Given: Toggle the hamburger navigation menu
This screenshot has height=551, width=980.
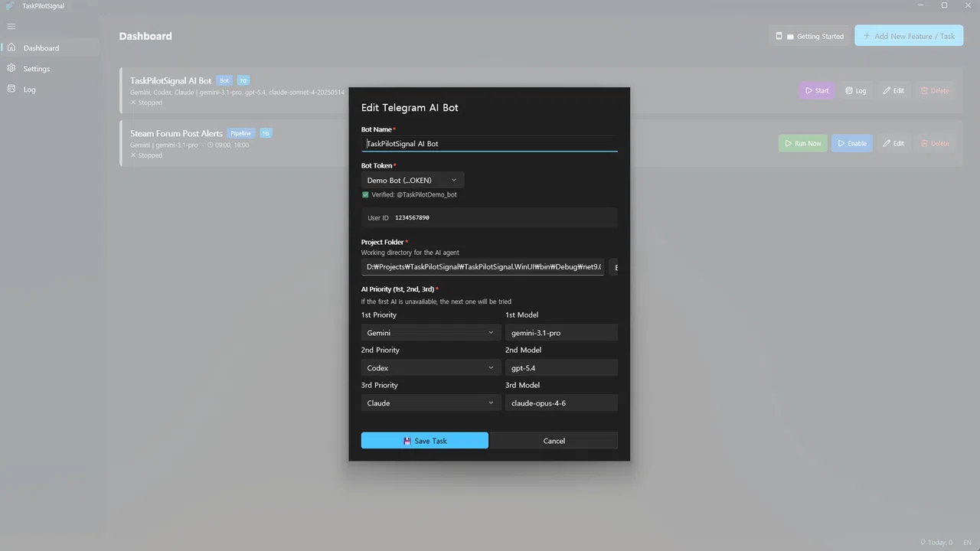Looking at the screenshot, I should [11, 26].
